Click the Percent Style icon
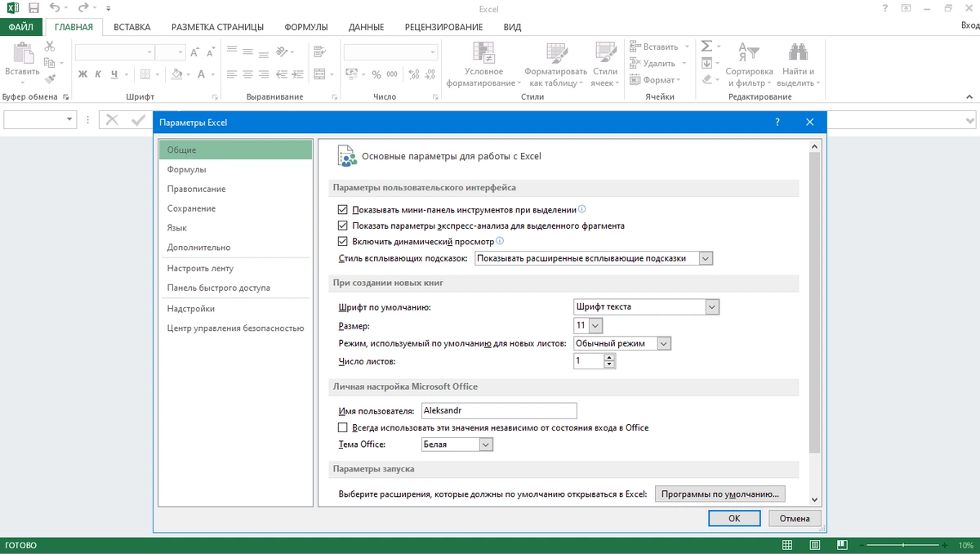Viewport: 980px width, 554px height. click(376, 74)
